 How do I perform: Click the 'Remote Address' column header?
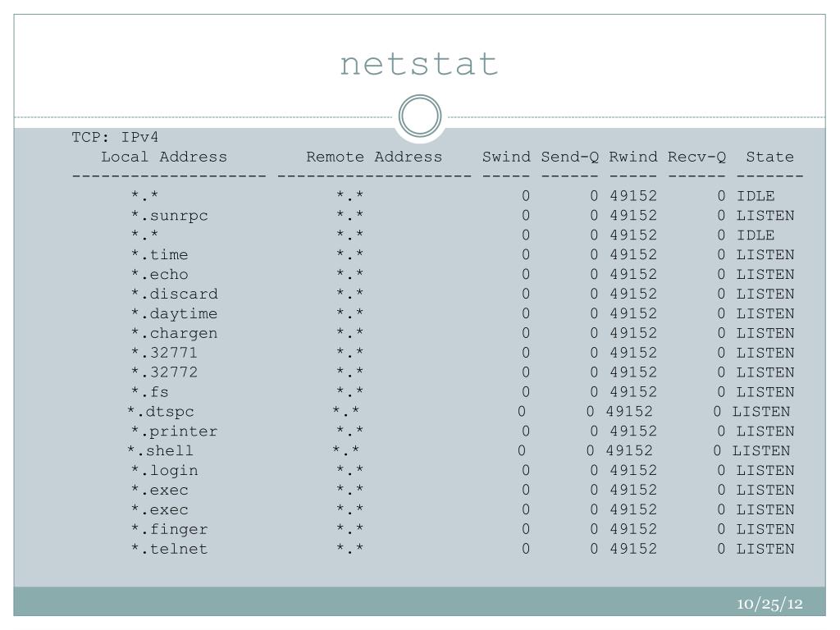point(374,157)
